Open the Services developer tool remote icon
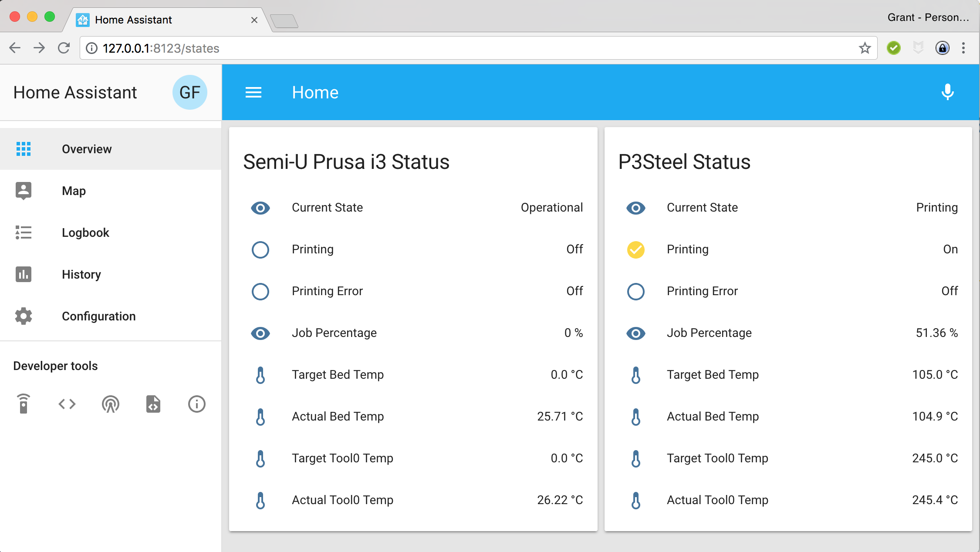Viewport: 980px width, 552px height. [24, 404]
